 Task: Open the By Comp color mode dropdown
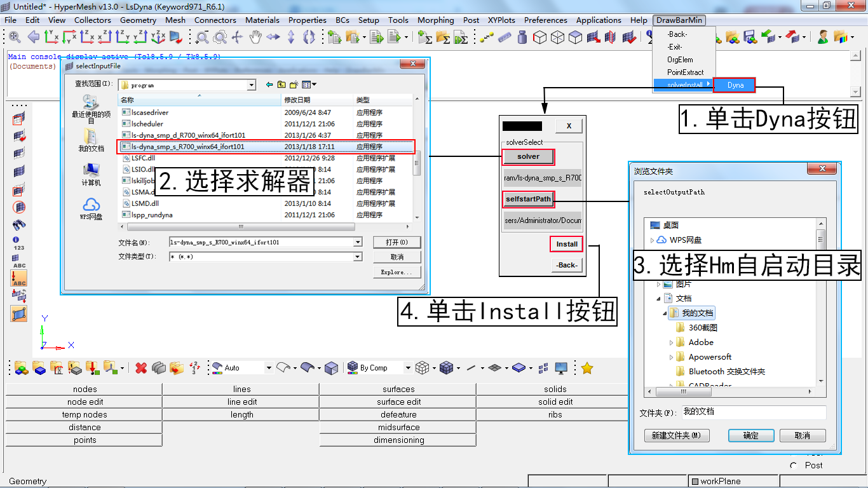407,367
